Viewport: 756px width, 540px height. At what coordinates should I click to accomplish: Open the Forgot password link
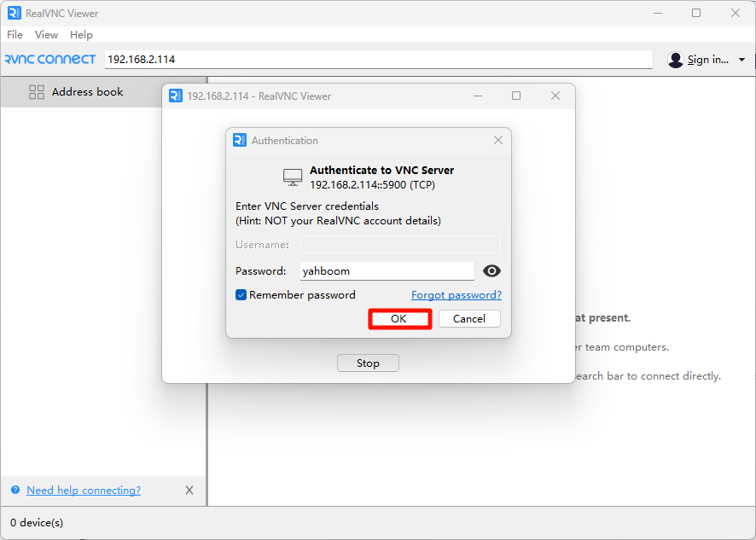[x=456, y=294]
